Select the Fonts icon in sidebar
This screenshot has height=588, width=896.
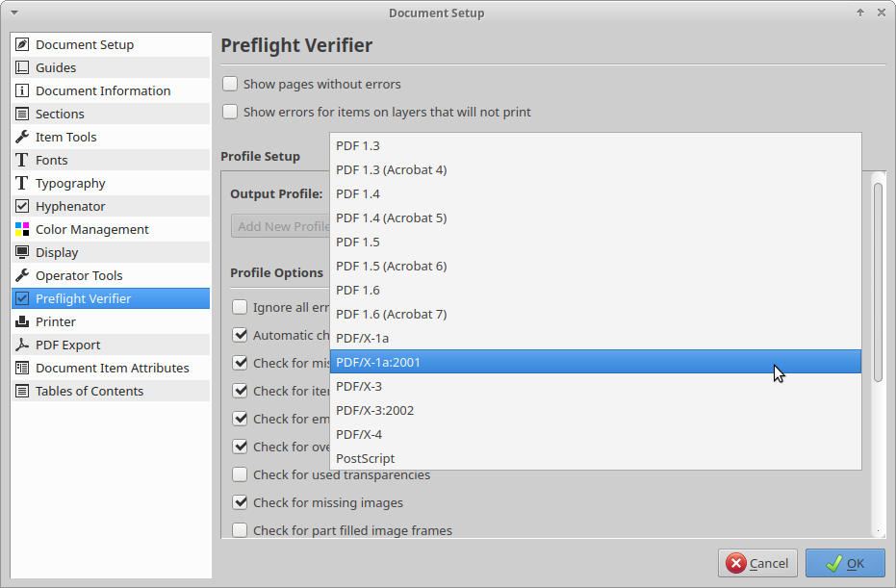tap(22, 160)
